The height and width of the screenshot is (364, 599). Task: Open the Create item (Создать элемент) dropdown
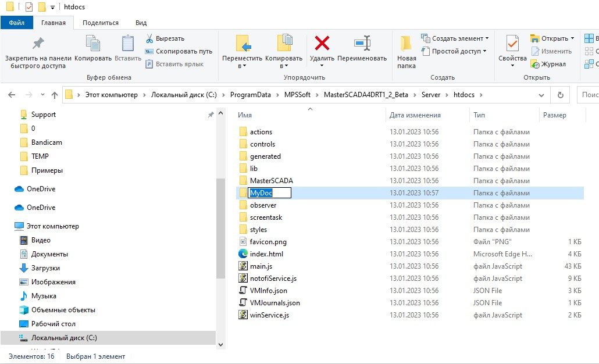[455, 38]
